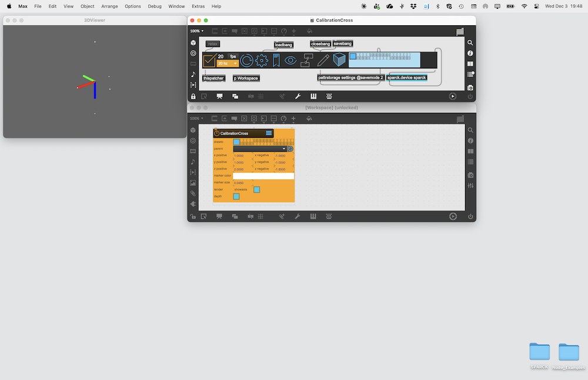Click the gear settings icon in SPARCK toolbar
The image size is (588, 380).
(x=262, y=60)
